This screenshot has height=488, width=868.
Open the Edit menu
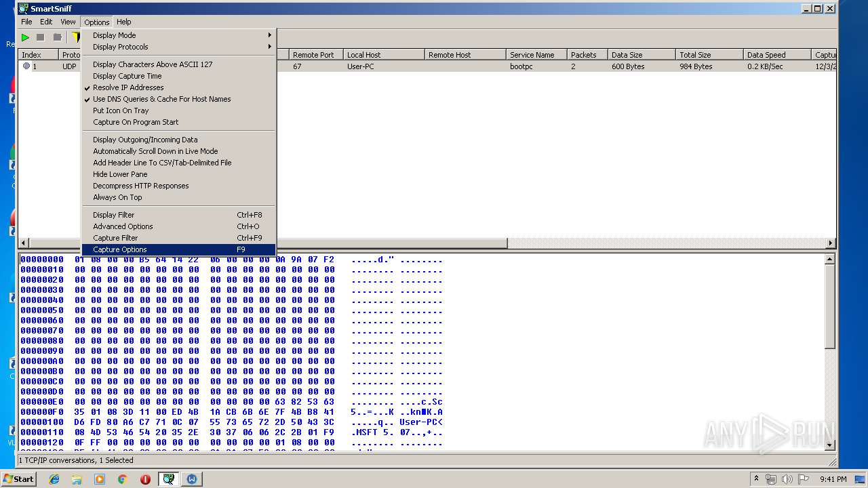click(x=46, y=22)
